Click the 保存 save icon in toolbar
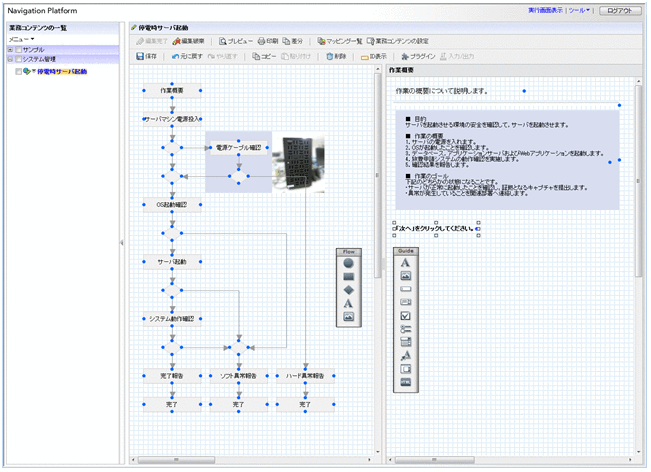This screenshot has height=472, width=651. pos(138,57)
